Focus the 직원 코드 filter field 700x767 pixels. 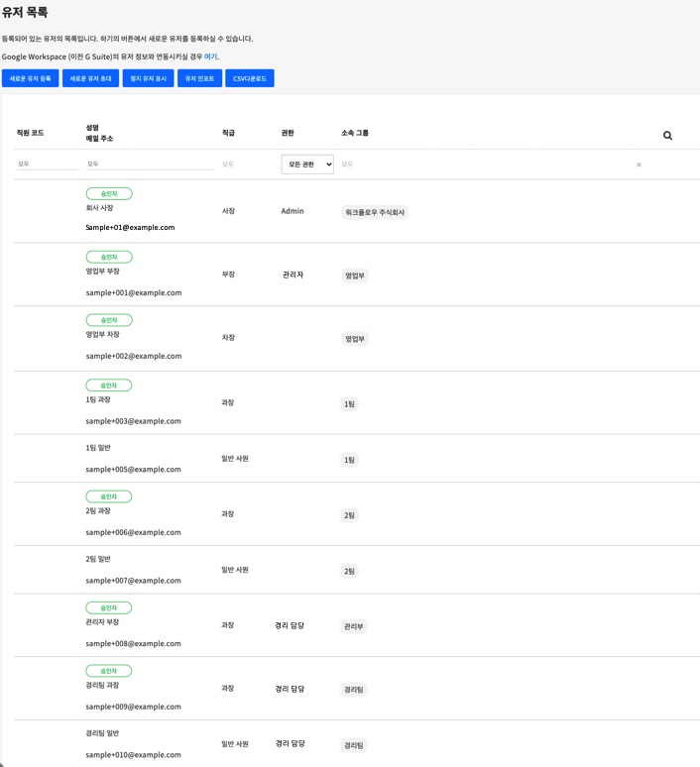pos(47,164)
